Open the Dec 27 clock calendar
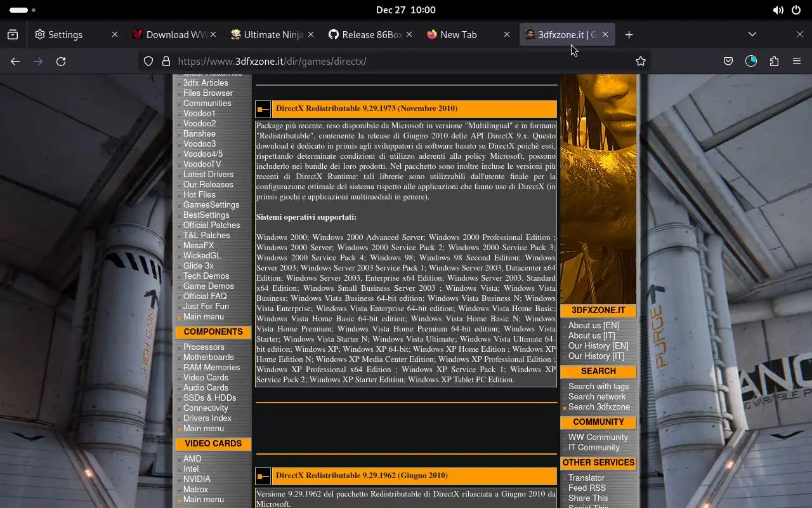Image resolution: width=812 pixels, height=508 pixels. pyautogui.click(x=405, y=10)
